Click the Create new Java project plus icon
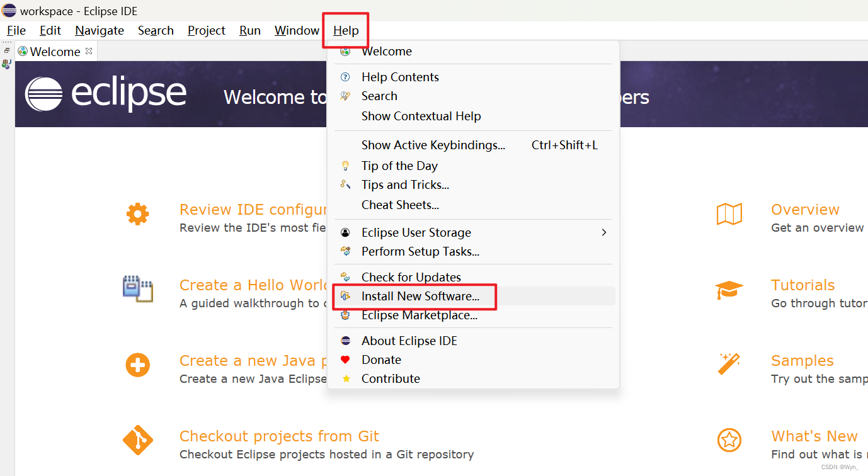Screen dimensions: 868x476 pyautogui.click(x=137, y=365)
